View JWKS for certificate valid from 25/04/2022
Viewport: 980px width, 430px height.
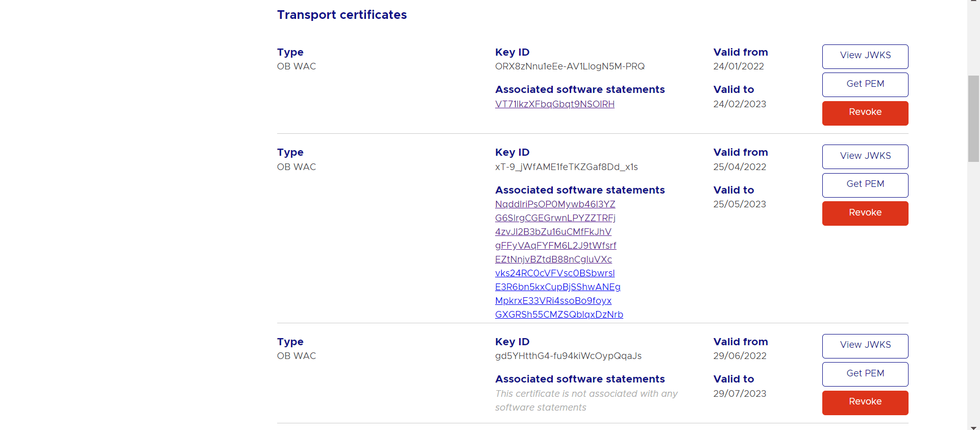[865, 156]
